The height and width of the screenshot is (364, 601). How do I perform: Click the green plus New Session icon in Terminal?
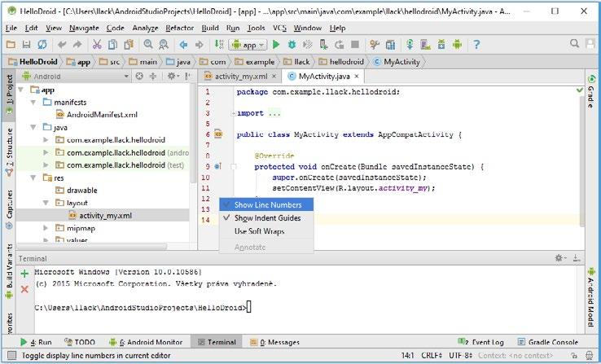coord(24,274)
